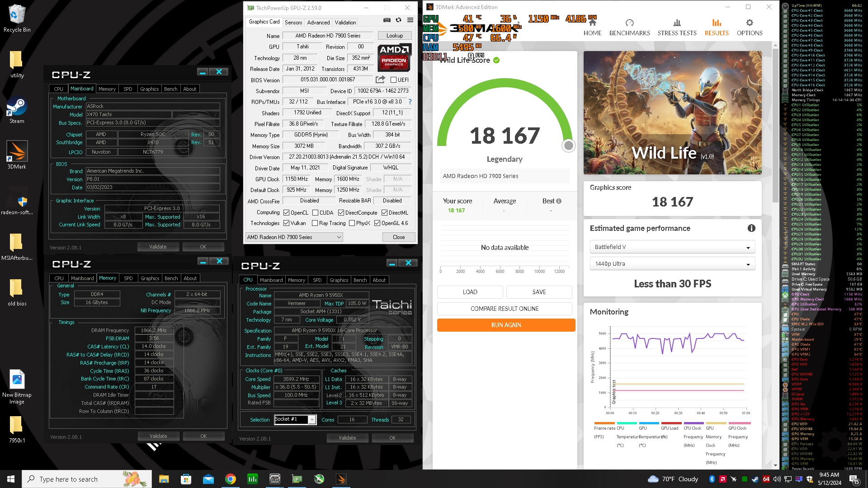Open 3DMark BENCHMARKS section
This screenshot has height=488, width=868.
629,28
